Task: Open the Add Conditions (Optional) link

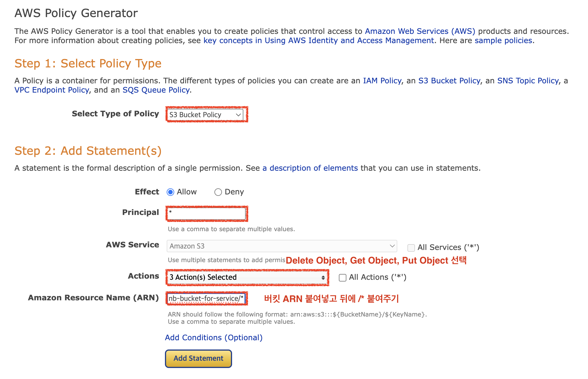Action: point(214,338)
